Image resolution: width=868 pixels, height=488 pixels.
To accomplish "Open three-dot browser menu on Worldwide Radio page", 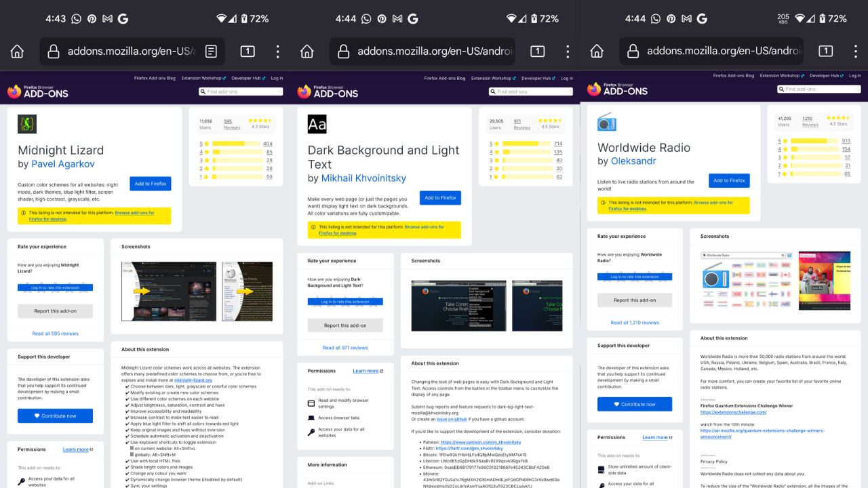I will pos(855,52).
